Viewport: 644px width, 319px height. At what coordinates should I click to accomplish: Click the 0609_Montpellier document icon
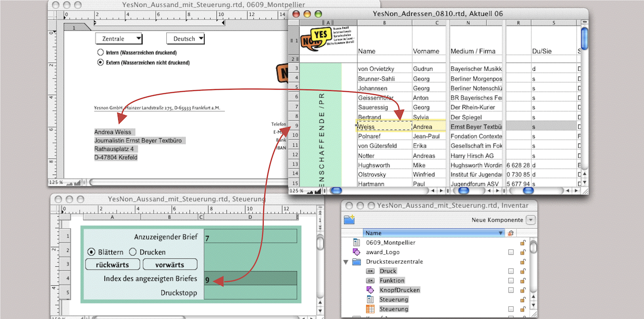356,243
